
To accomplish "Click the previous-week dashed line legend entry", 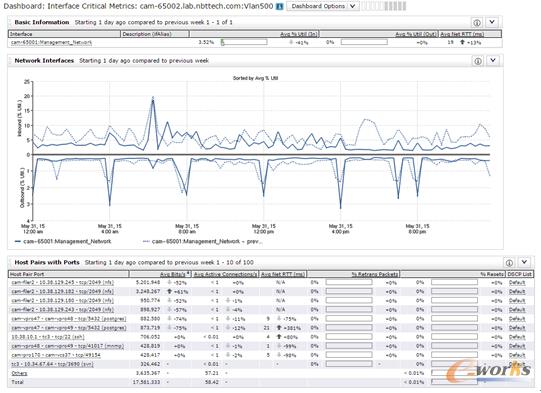I will [203, 242].
